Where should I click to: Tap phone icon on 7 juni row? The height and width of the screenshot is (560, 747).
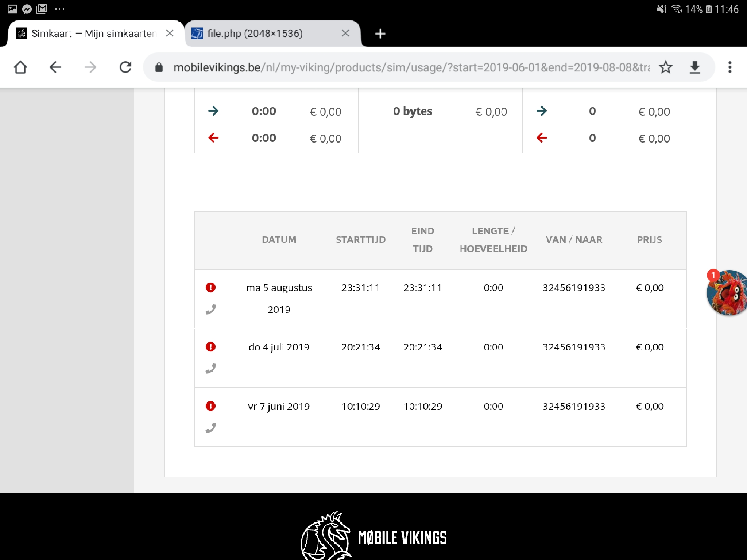(x=210, y=428)
